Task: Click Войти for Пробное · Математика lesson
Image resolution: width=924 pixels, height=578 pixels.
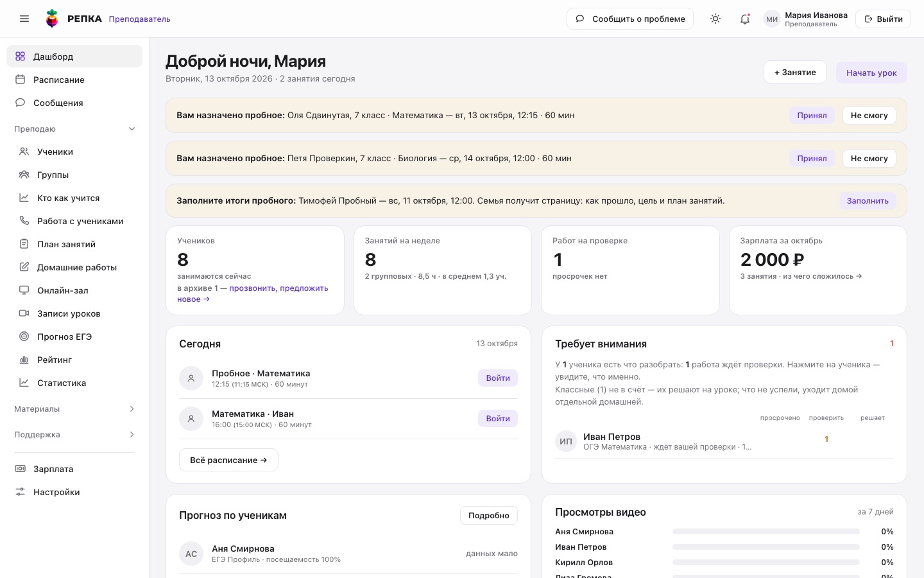Action: coord(498,378)
